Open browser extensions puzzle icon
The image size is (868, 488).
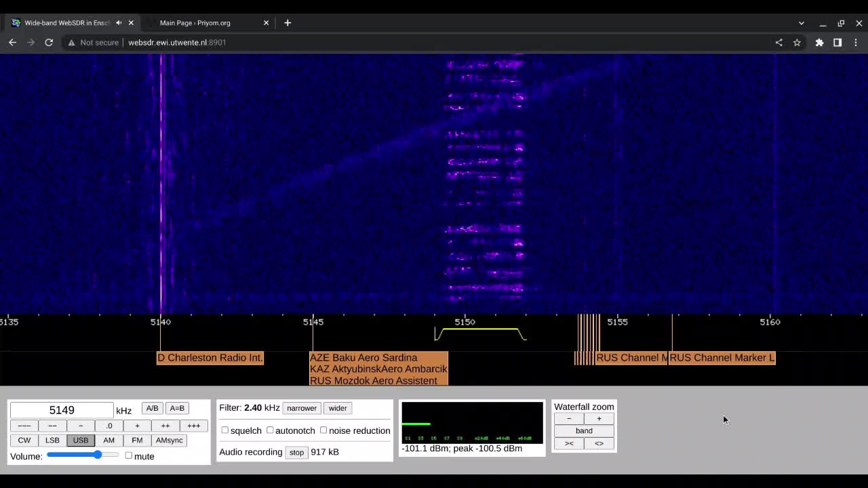tap(819, 42)
